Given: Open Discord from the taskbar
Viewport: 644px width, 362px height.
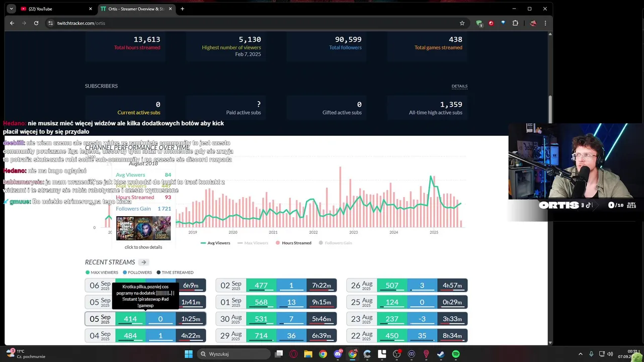Looking at the screenshot, I should [x=338, y=354].
